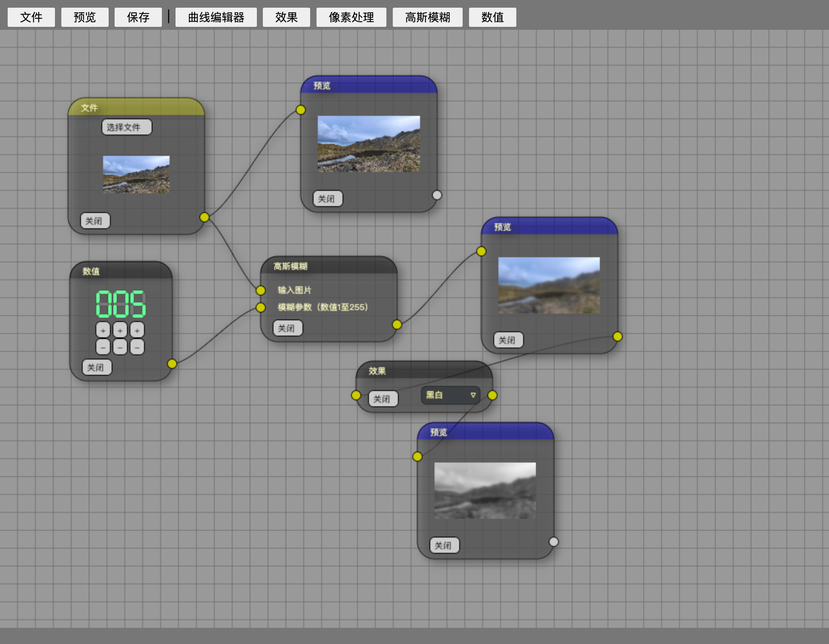The width and height of the screenshot is (829, 644).
Task: Click the 高斯模糊 node's output port
Action: coord(397,325)
